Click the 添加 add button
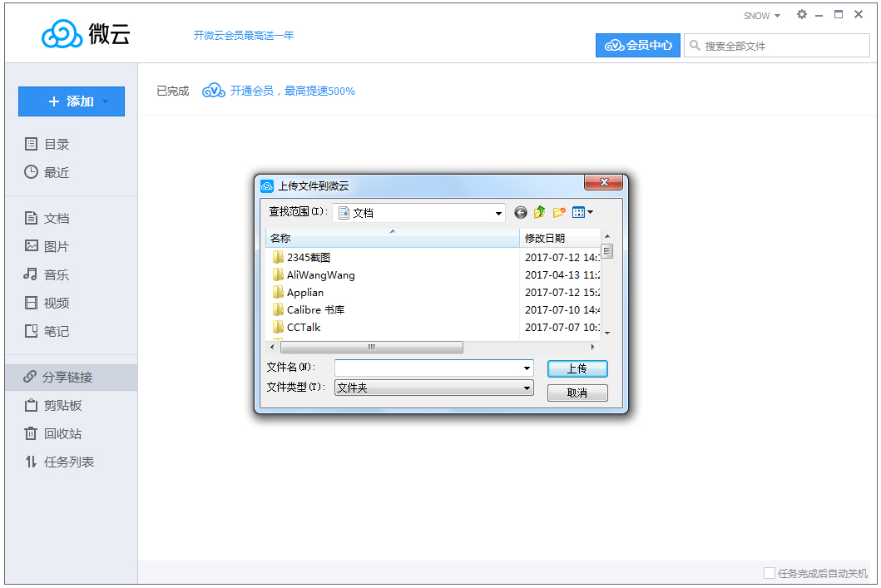Screen dimensions: 881x588 (72, 101)
